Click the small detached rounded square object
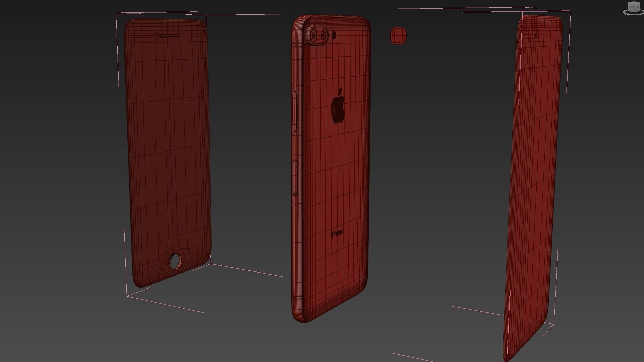 tap(398, 35)
